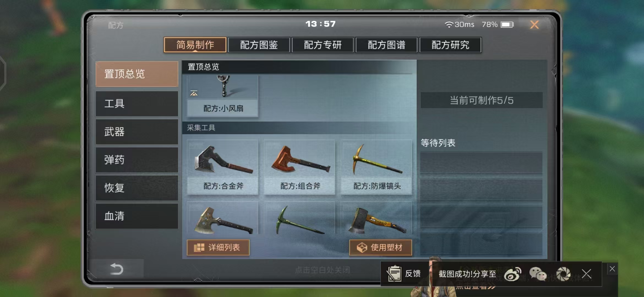Select the 配方:合金斧 axe recipe
The width and height of the screenshot is (644, 297).
[223, 167]
